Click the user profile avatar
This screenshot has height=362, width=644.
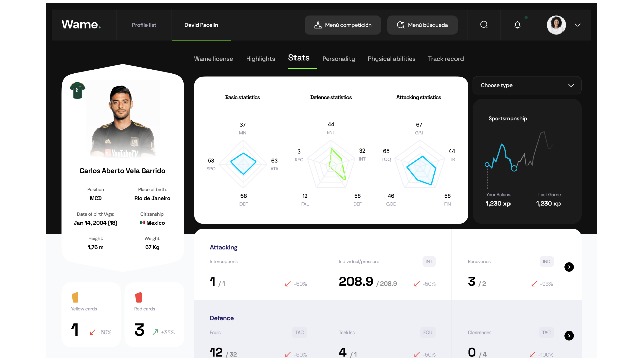pos(556,25)
